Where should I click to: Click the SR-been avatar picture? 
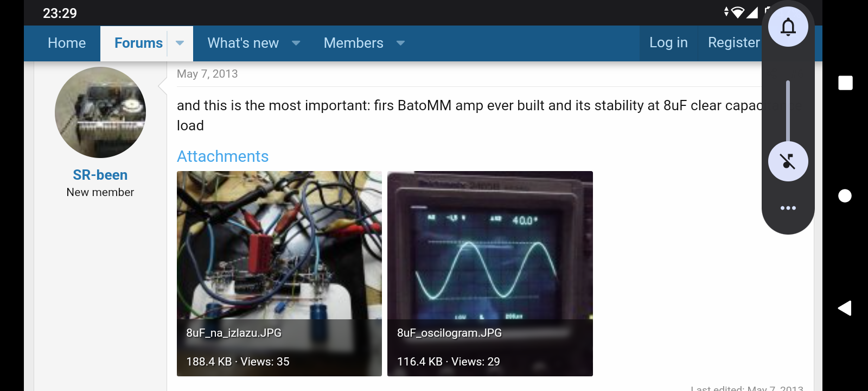click(x=100, y=112)
